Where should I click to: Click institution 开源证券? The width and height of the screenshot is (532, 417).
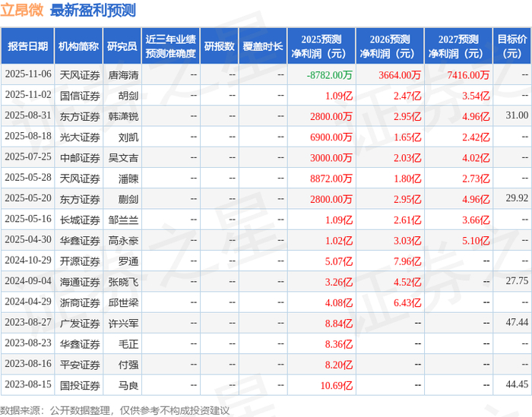[80, 261]
